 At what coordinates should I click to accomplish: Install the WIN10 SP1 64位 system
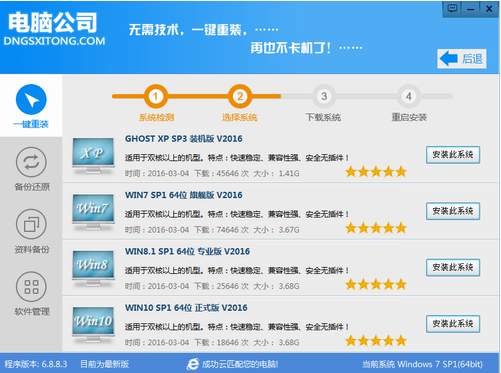(x=453, y=324)
